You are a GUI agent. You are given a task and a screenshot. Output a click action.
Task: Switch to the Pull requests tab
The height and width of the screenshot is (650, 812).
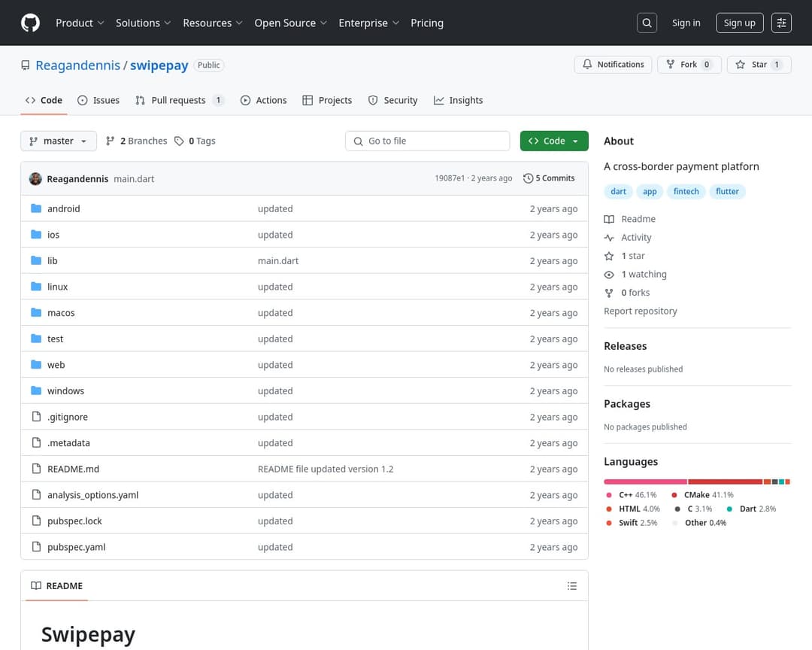180,100
